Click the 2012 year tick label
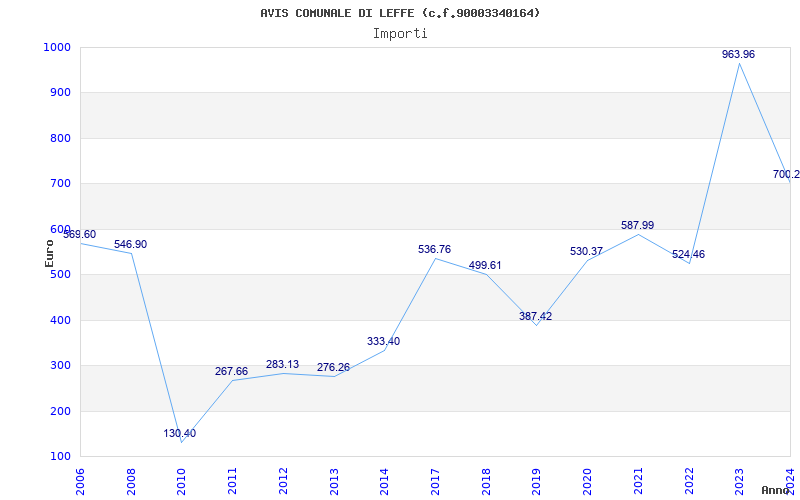Image resolution: width=800 pixels, height=500 pixels. [283, 482]
